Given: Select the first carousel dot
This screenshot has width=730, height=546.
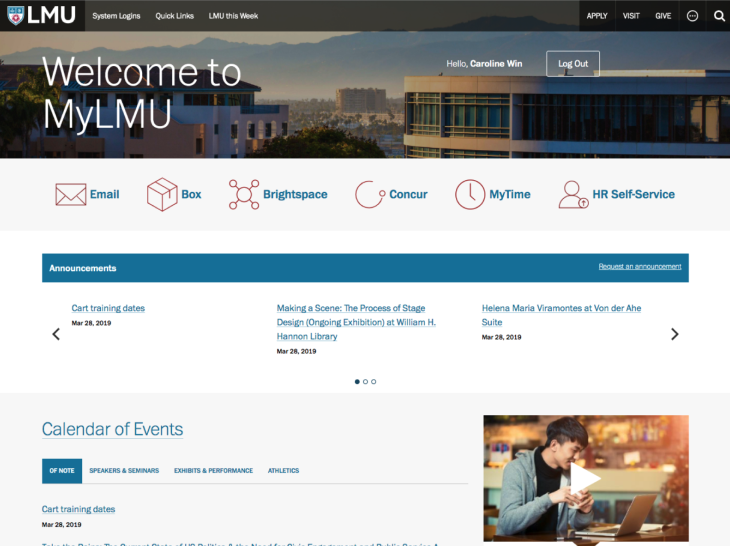Looking at the screenshot, I should click(357, 382).
